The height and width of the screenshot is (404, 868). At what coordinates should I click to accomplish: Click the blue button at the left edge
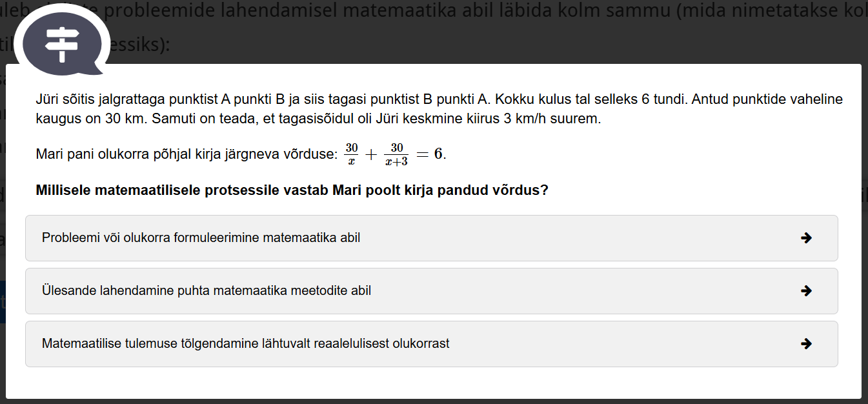pyautogui.click(x=3, y=301)
